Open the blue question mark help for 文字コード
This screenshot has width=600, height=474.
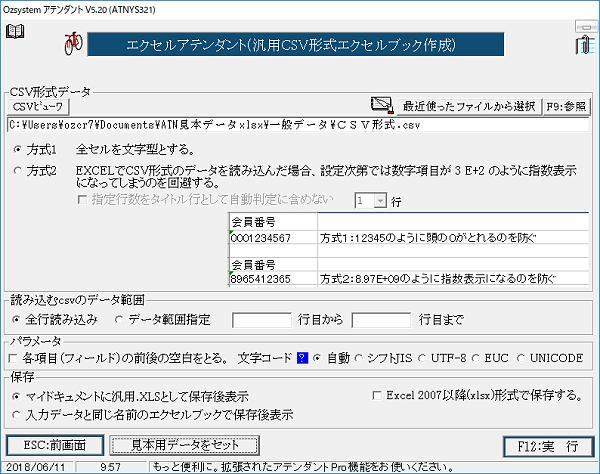tap(302, 358)
